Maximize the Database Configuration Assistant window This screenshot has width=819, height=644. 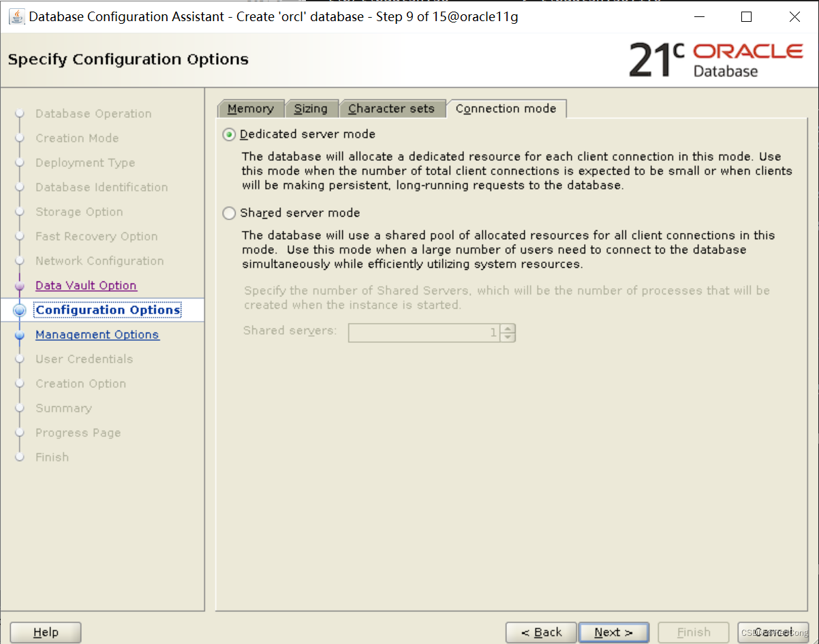pyautogui.click(x=746, y=16)
